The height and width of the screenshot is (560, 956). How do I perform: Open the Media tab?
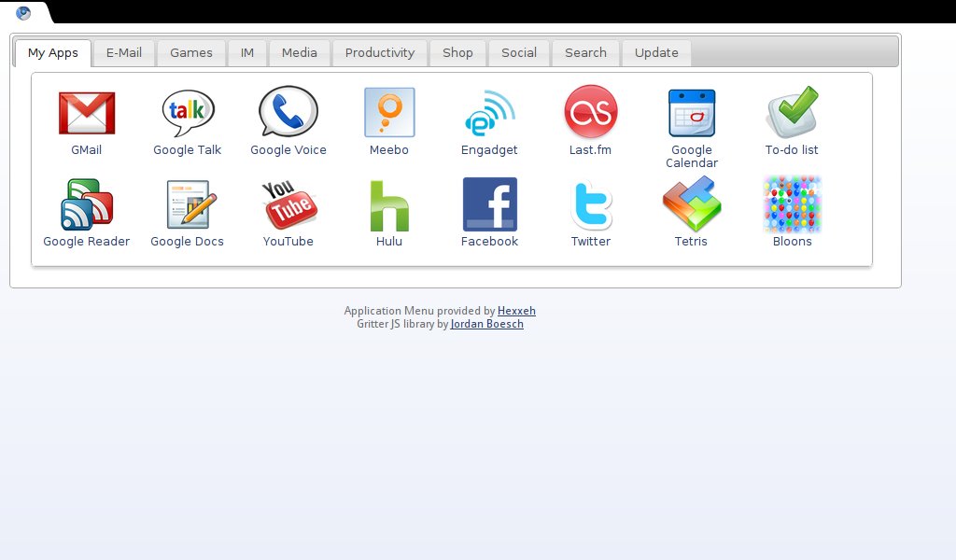pos(300,53)
